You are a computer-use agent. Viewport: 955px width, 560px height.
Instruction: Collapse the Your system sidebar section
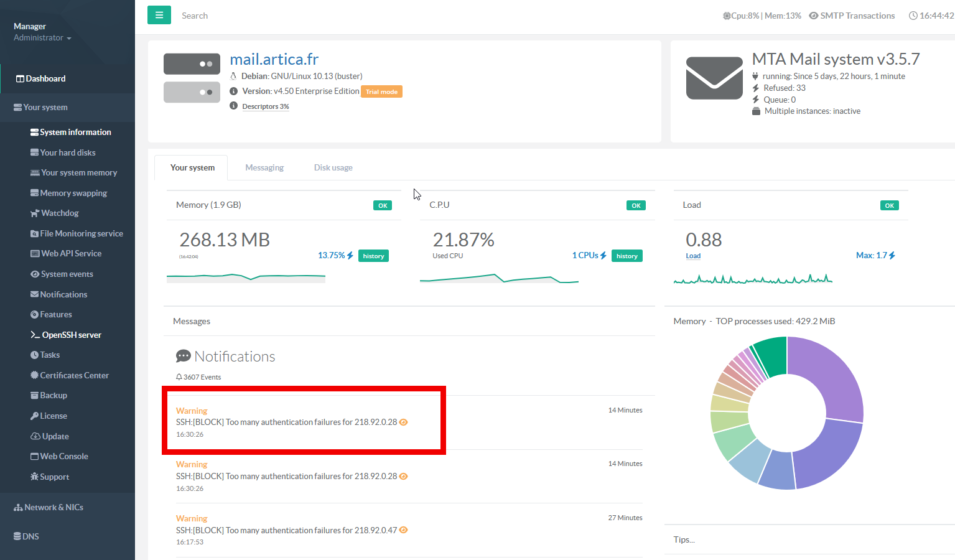(45, 107)
